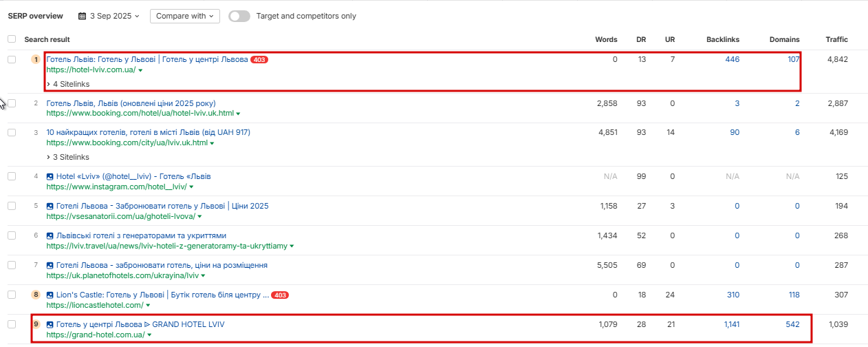Image resolution: width=868 pixels, height=347 pixels.
Task: Expand 3 Sitelinks under booking.com city result
Action: pos(68,157)
